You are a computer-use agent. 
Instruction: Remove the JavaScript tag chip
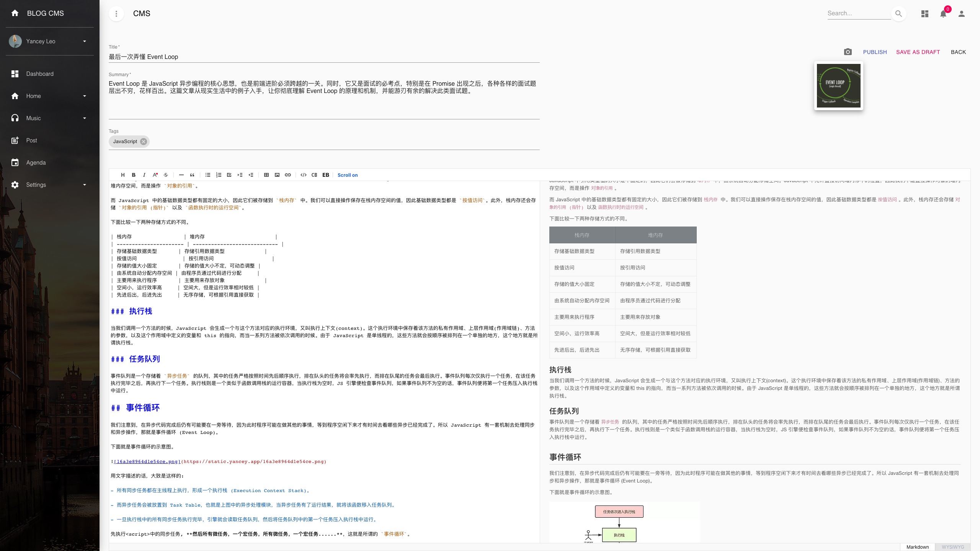point(144,142)
